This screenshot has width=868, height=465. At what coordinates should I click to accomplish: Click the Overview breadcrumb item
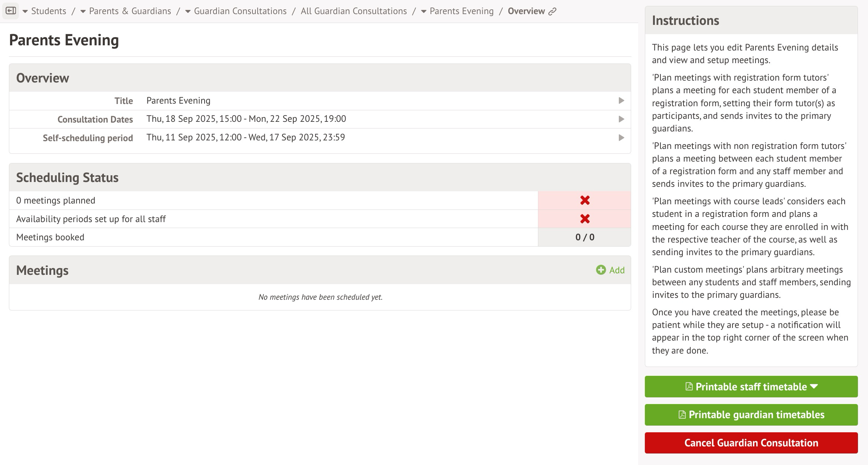click(x=526, y=11)
